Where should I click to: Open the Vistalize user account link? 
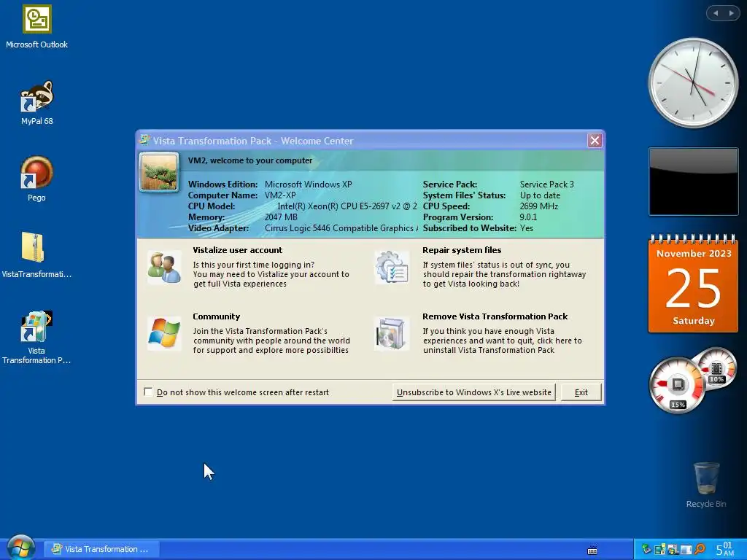tap(237, 250)
